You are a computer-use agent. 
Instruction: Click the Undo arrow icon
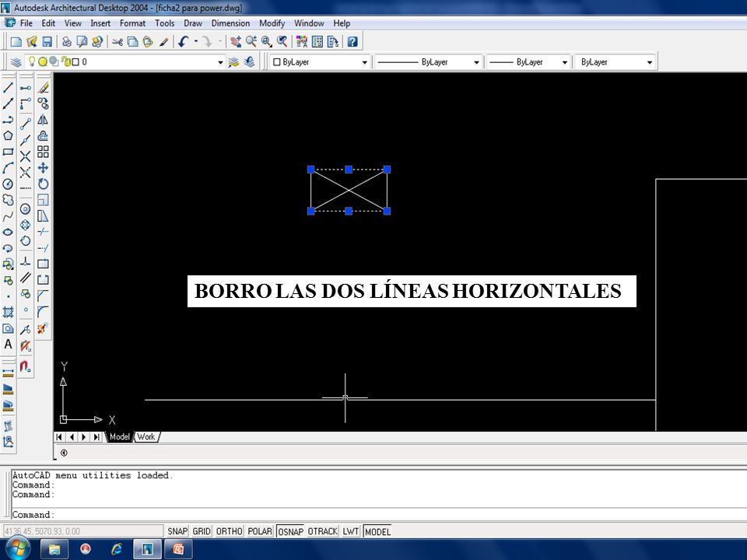tap(184, 42)
